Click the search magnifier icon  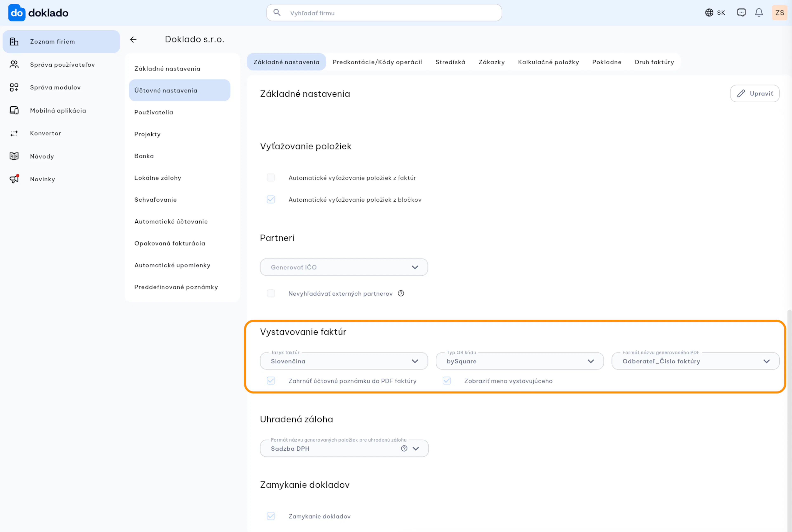click(277, 13)
